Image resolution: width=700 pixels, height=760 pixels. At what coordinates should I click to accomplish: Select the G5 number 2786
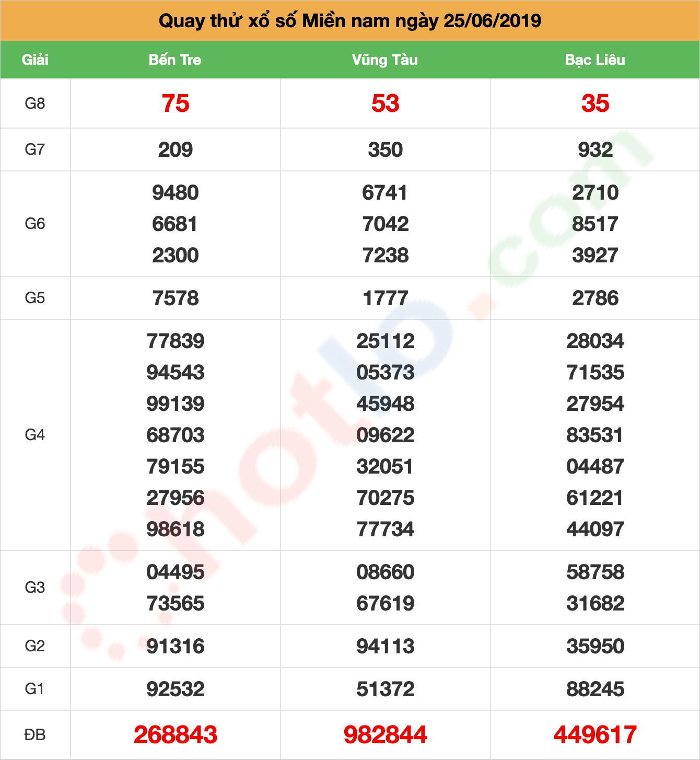(596, 298)
